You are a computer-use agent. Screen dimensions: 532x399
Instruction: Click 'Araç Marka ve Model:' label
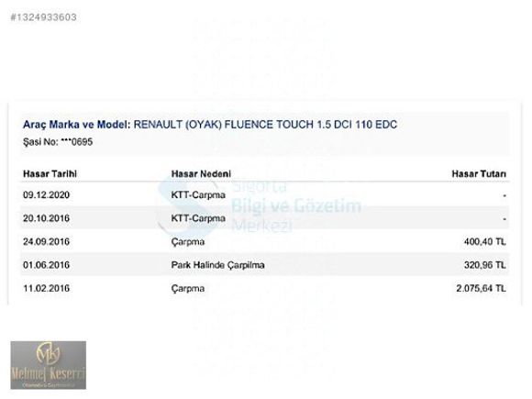(76, 125)
